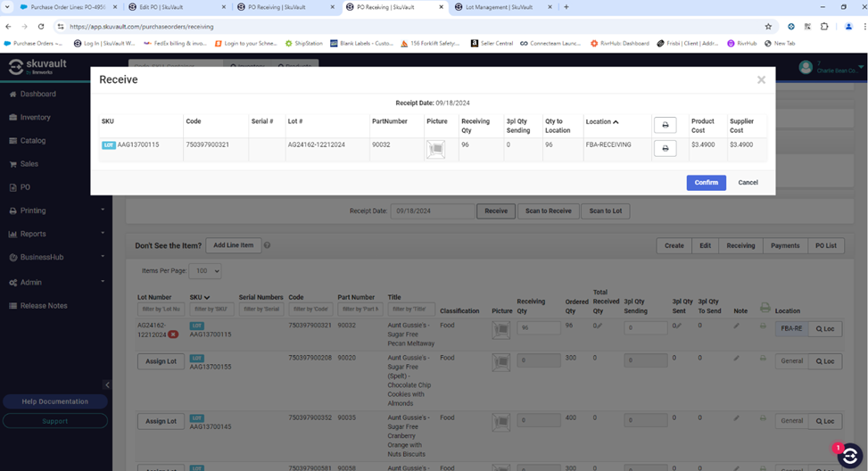Open Release Notes in sidebar
Image resolution: width=868 pixels, height=471 pixels.
click(43, 305)
